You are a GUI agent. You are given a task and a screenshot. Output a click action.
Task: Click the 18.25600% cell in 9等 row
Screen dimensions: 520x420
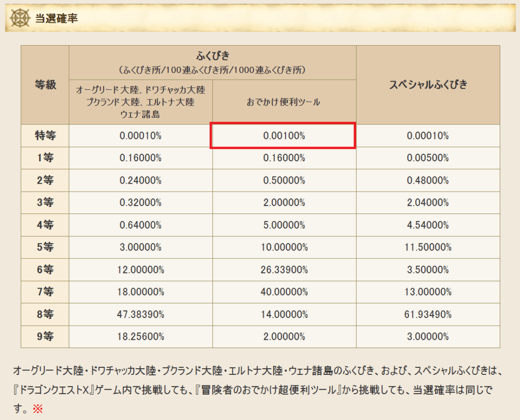point(141,337)
